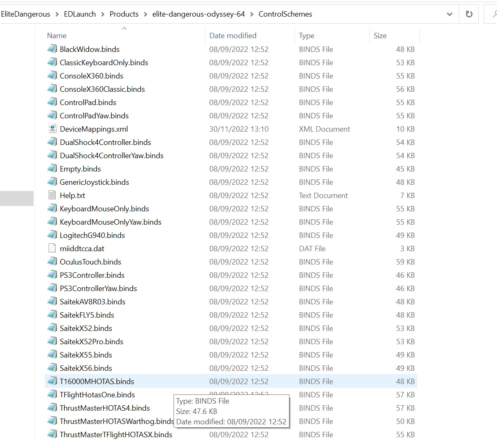Click the 50 KB size cell
The width and height of the screenshot is (497, 448).
tap(405, 421)
